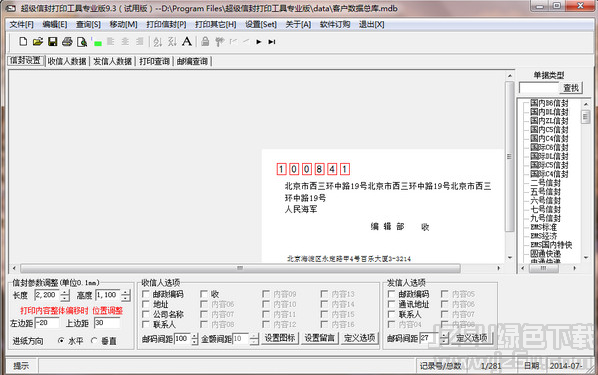Click the align left toolbar icon

coord(111,41)
